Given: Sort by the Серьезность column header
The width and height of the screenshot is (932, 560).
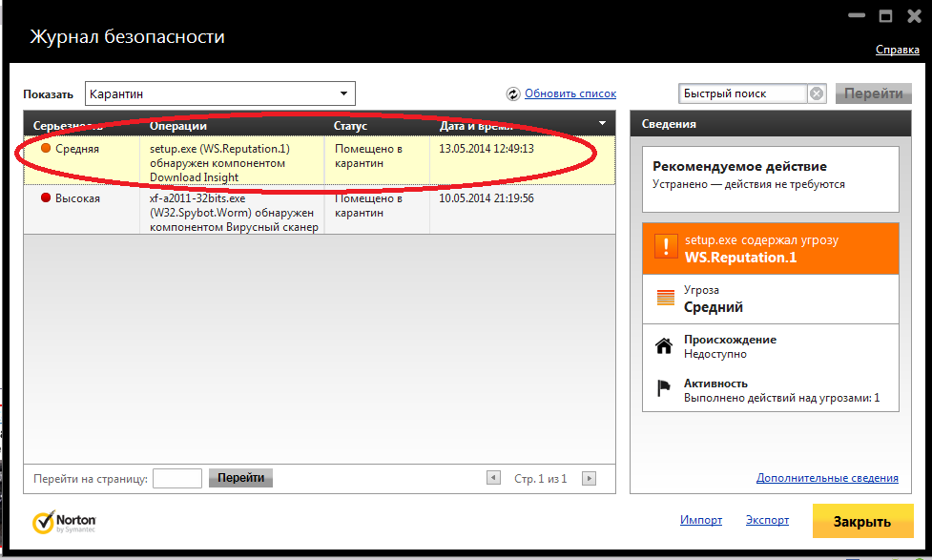Looking at the screenshot, I should (68, 125).
